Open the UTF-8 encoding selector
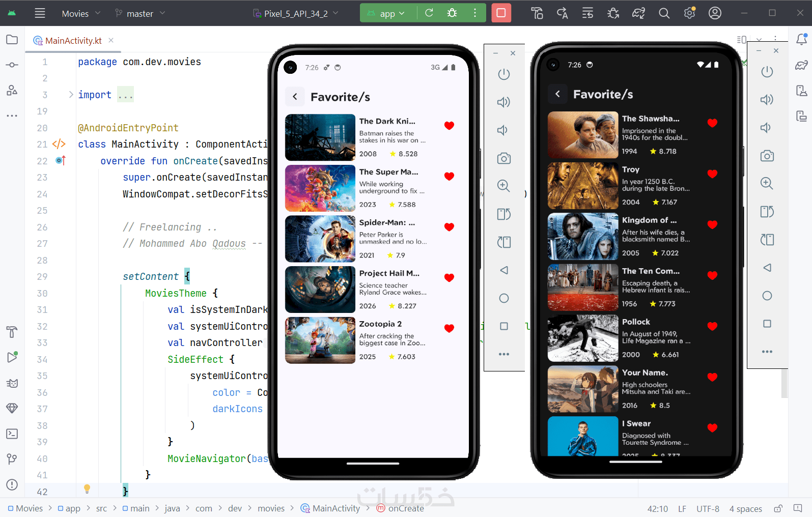The height and width of the screenshot is (517, 812). (708, 508)
